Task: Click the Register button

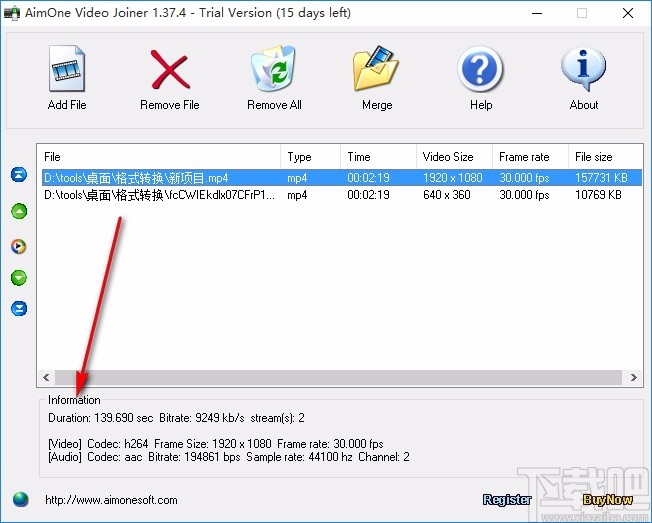Action: point(507,500)
